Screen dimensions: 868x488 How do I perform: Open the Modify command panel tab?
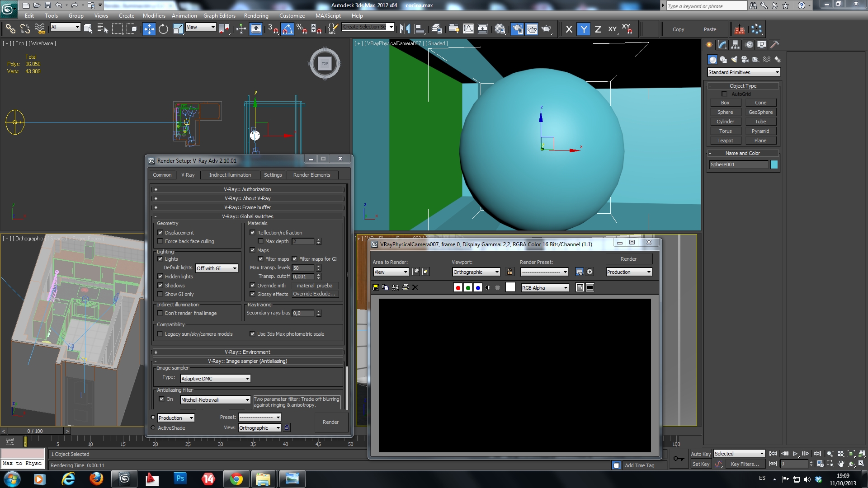point(722,44)
